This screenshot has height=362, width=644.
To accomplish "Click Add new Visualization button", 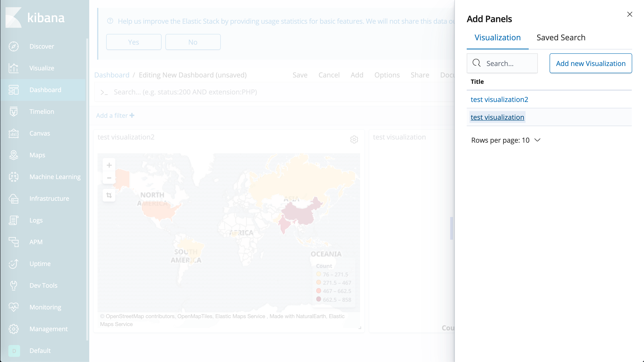I will pyautogui.click(x=590, y=63).
